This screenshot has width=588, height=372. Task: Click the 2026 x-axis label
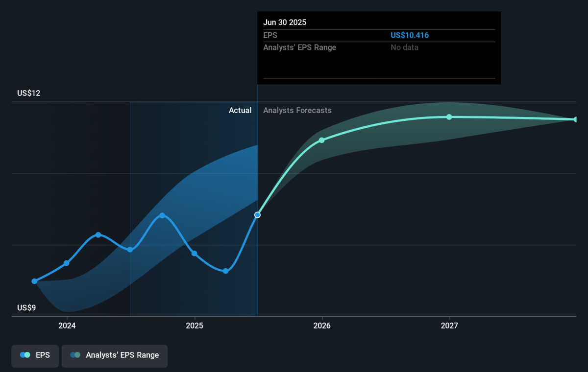(322, 326)
